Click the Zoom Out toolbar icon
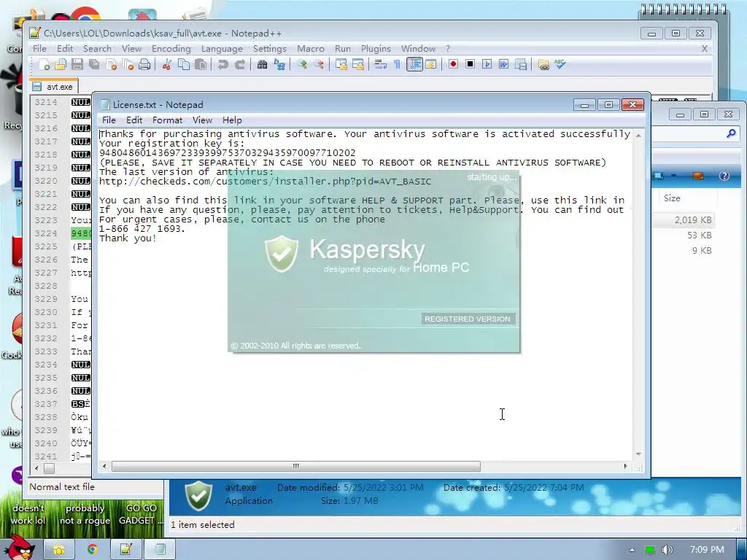Image resolution: width=747 pixels, height=560 pixels. coord(319,64)
